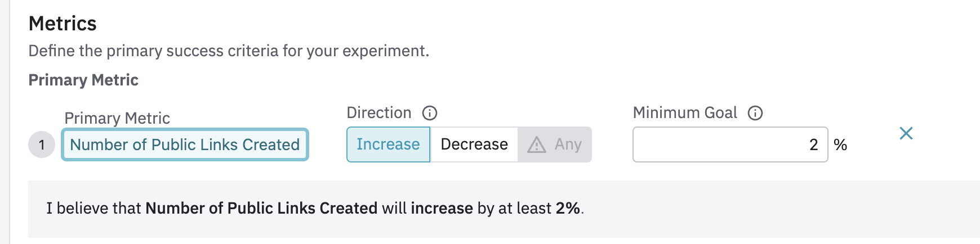
Task: Click the Minimum Goal input field
Action: point(730,144)
